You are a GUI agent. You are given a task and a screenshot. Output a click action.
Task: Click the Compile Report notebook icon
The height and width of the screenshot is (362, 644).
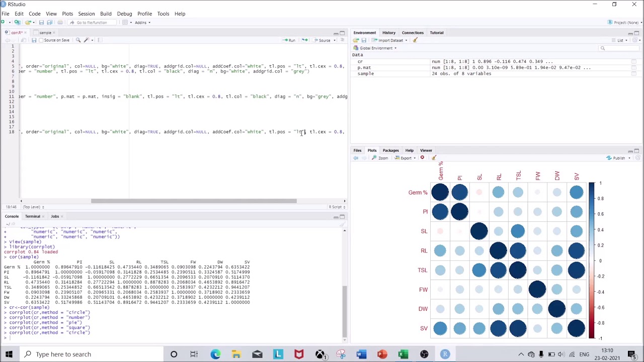[100, 40]
